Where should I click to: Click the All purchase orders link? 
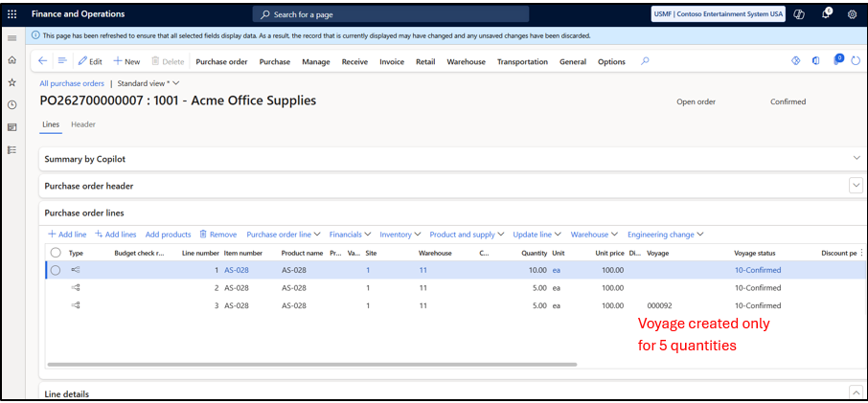(72, 83)
